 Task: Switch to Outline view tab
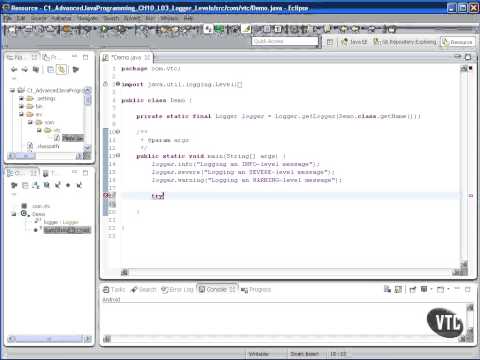(22, 173)
